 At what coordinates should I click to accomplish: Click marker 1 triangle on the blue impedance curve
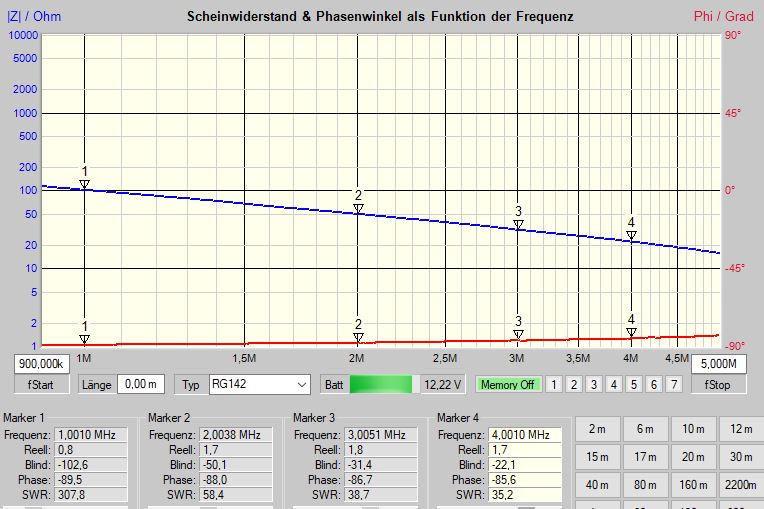tap(85, 184)
